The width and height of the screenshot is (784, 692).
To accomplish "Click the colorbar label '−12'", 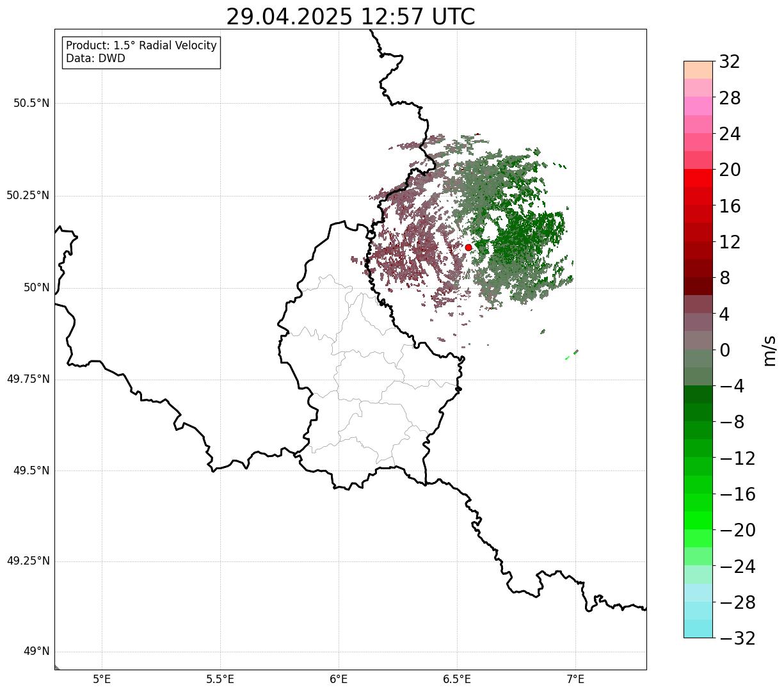I will click(737, 458).
